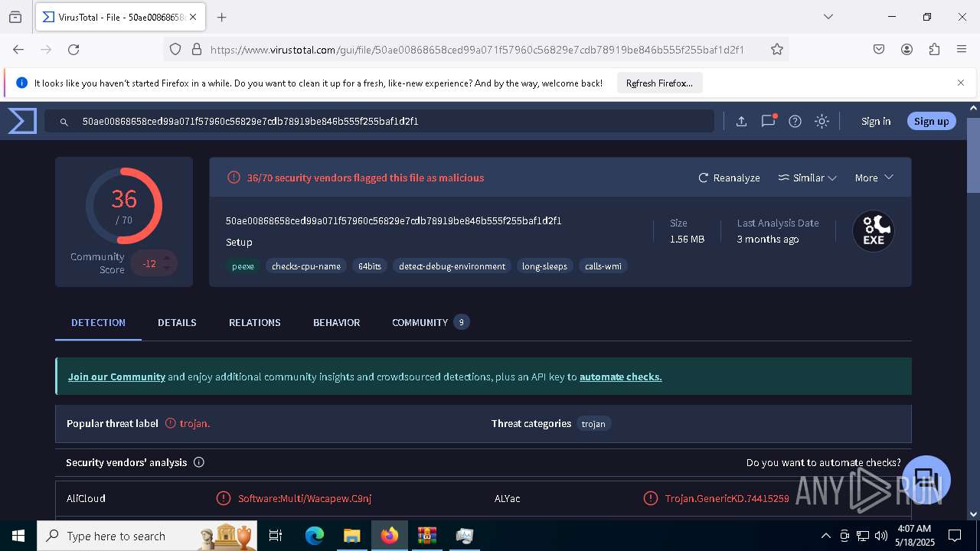980x551 pixels.
Task: Click the trojan threat category chip
Action: pos(593,423)
